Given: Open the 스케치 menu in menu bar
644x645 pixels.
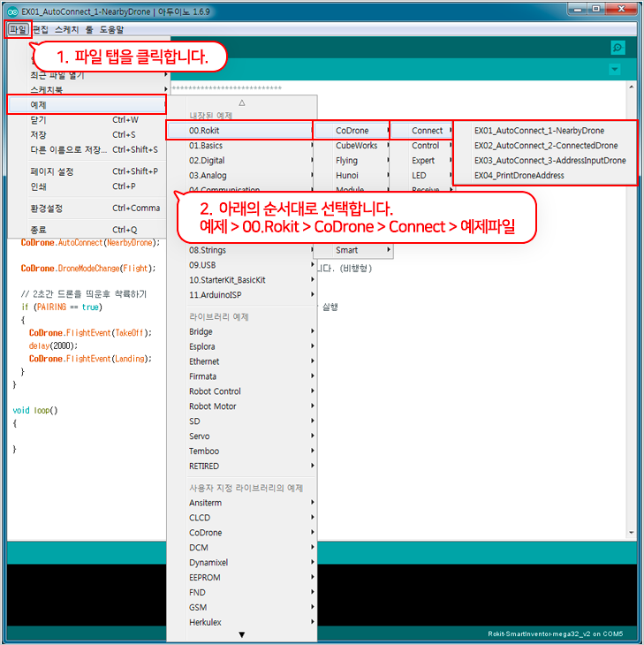Looking at the screenshot, I should point(65,29).
